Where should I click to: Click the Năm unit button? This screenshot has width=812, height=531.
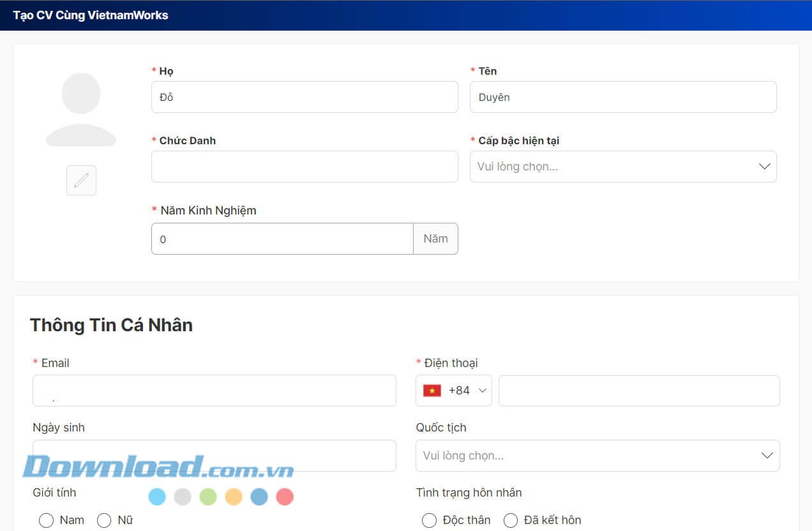coord(435,238)
